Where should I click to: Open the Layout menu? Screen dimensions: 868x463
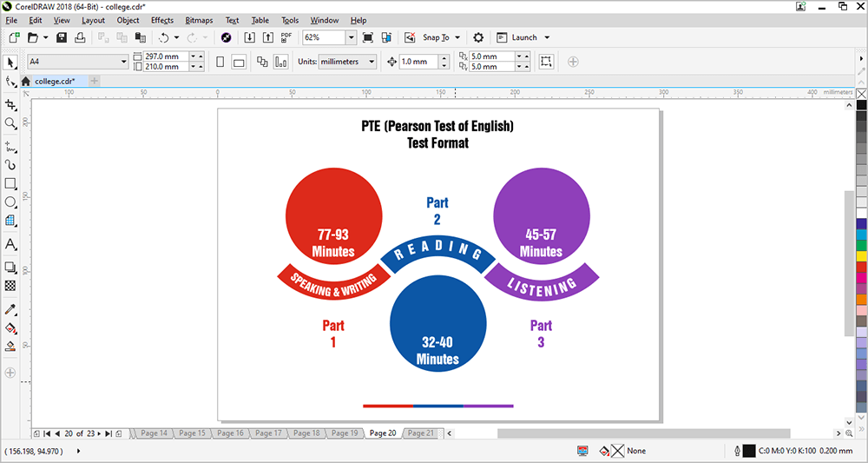[x=93, y=21]
